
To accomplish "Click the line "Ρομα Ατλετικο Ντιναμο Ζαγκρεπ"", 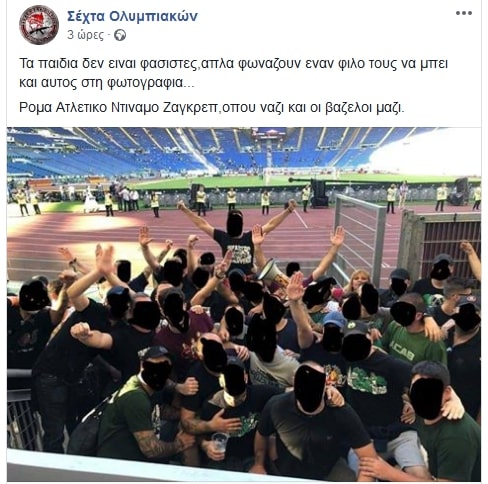I will [212, 108].
